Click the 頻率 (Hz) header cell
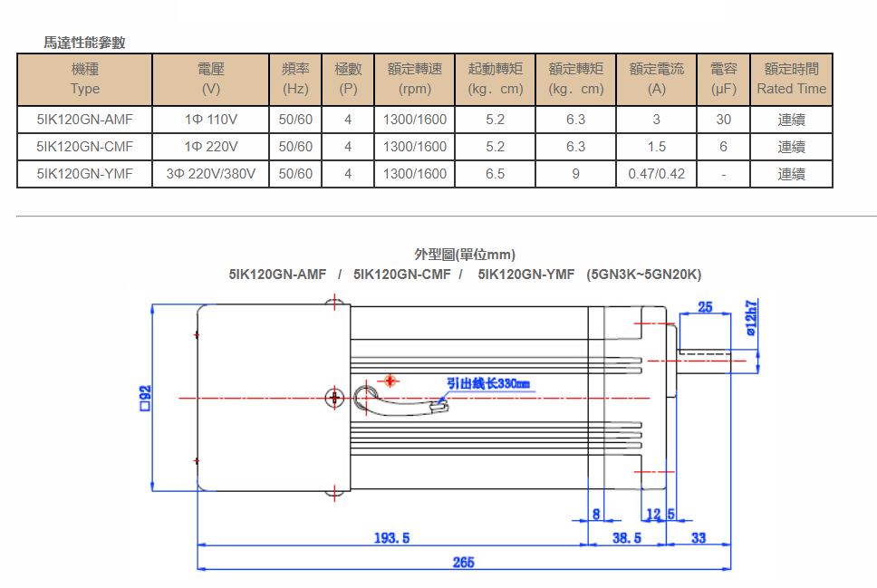The height and width of the screenshot is (588, 877). pos(295,79)
